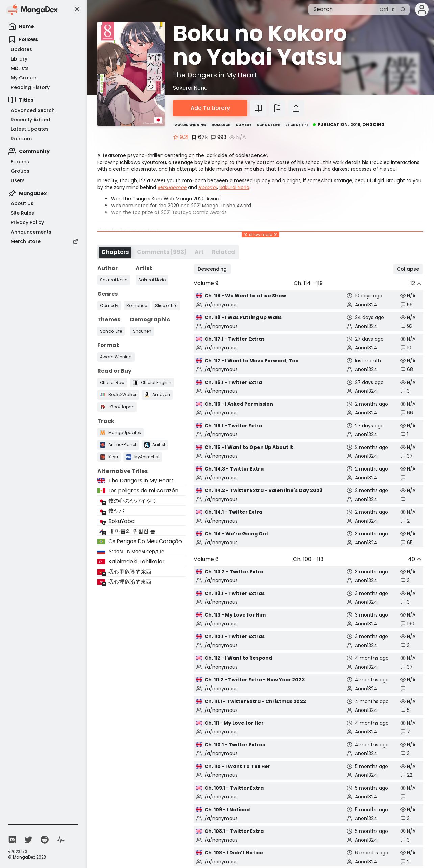Open the Reddit icon in sidebar footer
Screen dimensions: 434x868
coord(45,839)
